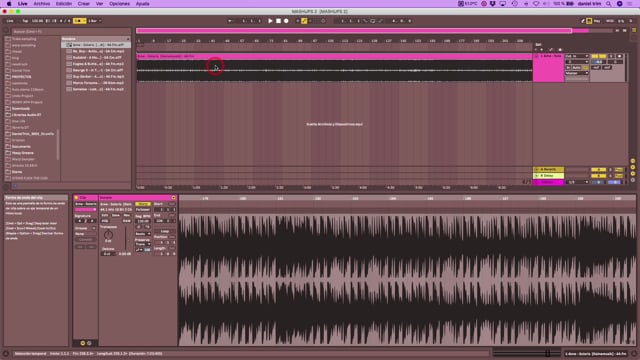
Task: Select the A Reverb return track
Action: point(549,169)
